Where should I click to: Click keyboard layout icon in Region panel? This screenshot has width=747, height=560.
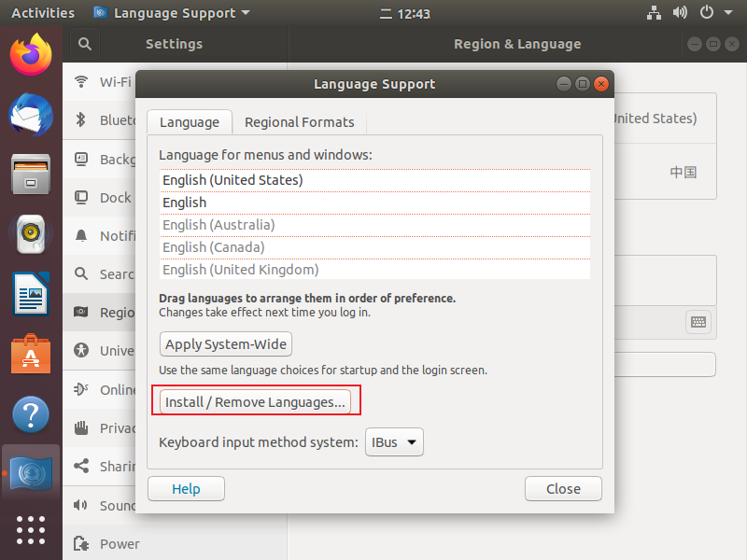(698, 322)
